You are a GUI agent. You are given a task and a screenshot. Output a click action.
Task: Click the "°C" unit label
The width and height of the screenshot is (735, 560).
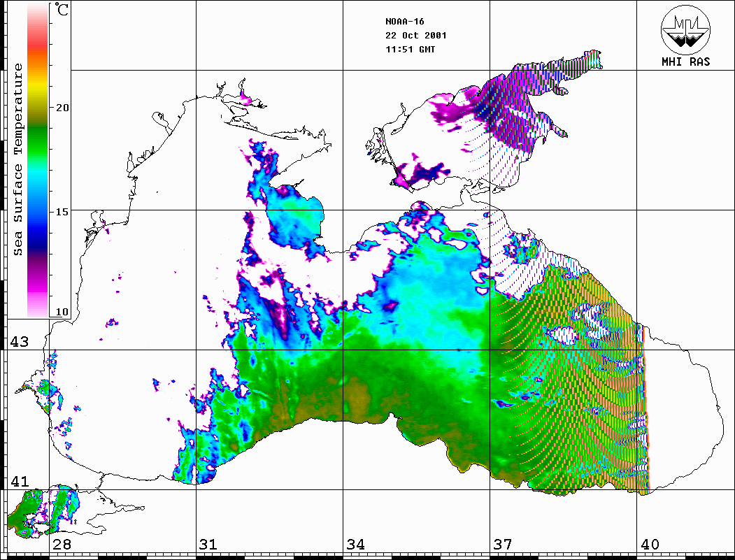62,9
